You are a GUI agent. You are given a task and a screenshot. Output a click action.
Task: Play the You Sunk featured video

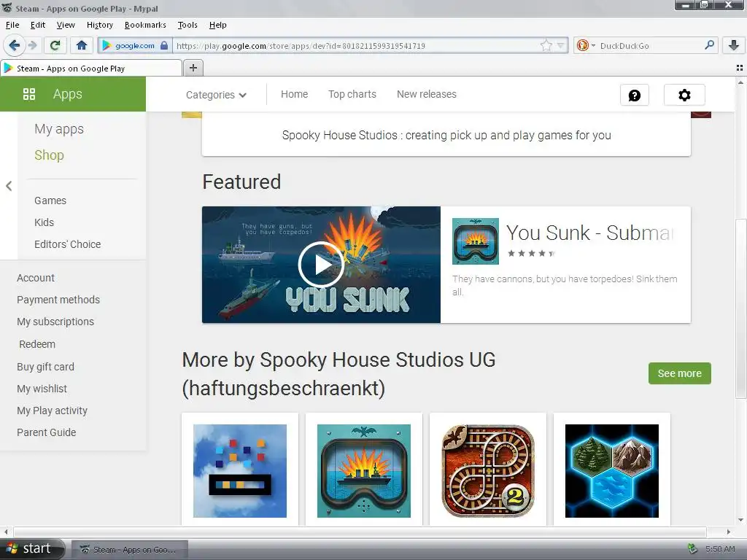(321, 264)
